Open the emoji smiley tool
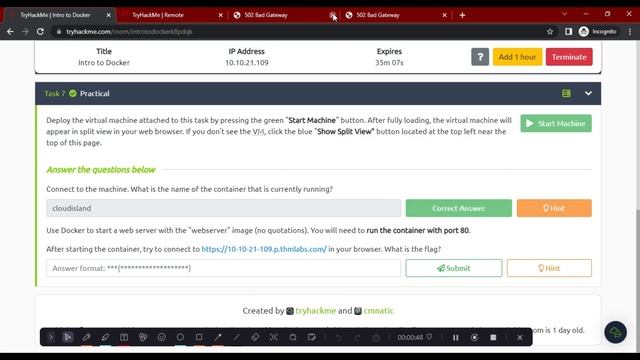Screen dimensions: 640x360 click(x=162, y=337)
